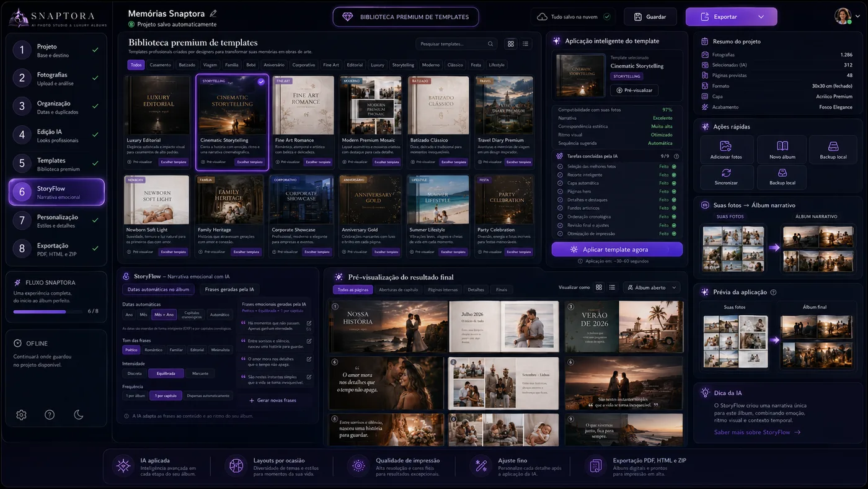Click the moon dark mode icon
Image resolution: width=868 pixels, height=489 pixels.
click(x=79, y=415)
